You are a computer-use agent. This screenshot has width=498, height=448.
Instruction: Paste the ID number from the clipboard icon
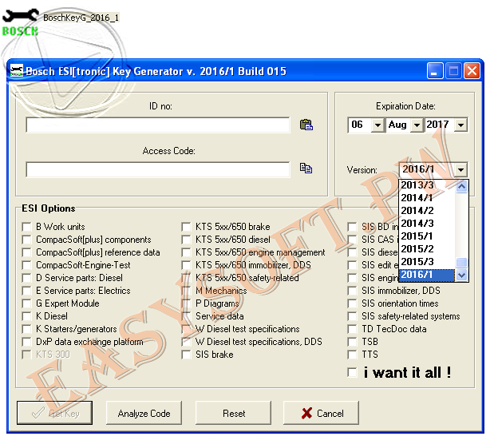(x=306, y=125)
